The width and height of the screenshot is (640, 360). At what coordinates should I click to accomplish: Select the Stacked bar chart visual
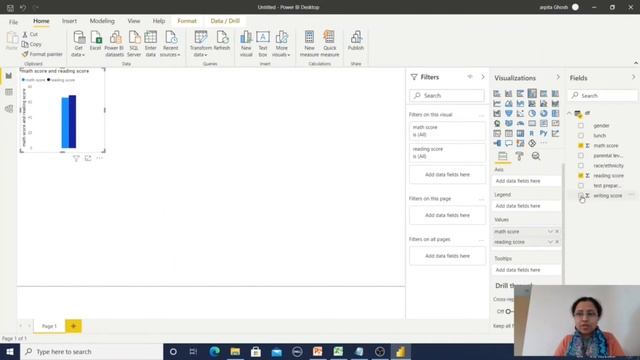click(497, 93)
